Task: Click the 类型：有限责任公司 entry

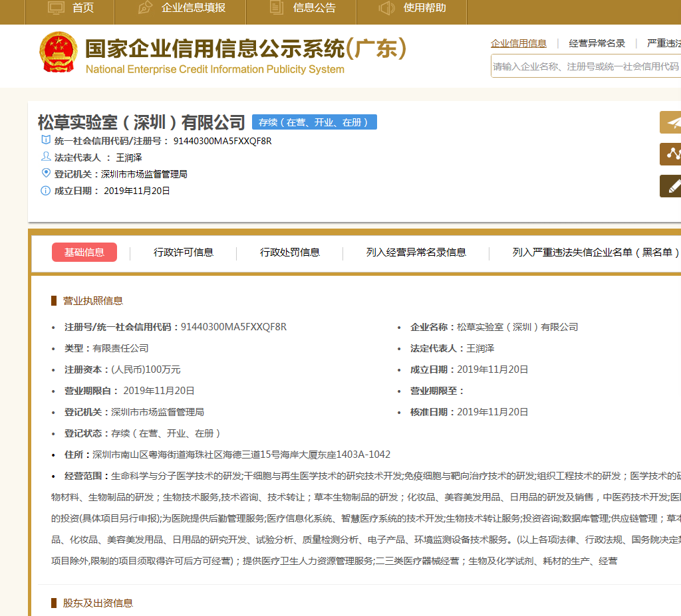Action: [x=106, y=348]
